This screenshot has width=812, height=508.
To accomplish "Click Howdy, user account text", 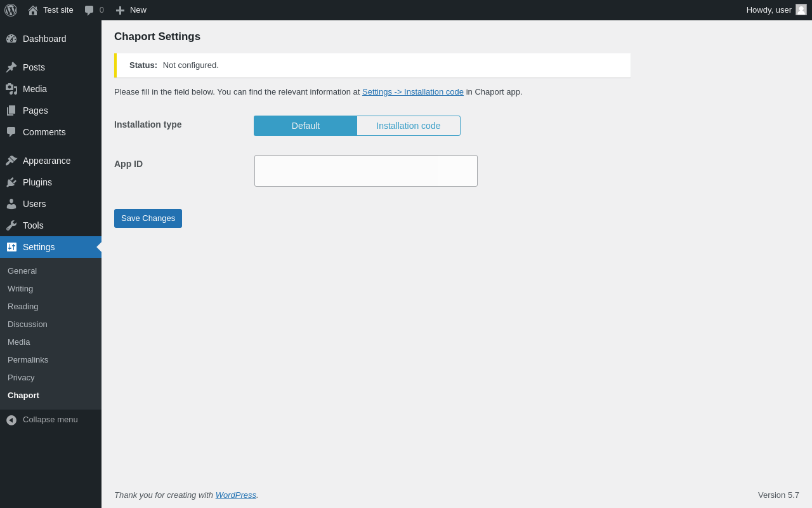I will click(769, 10).
